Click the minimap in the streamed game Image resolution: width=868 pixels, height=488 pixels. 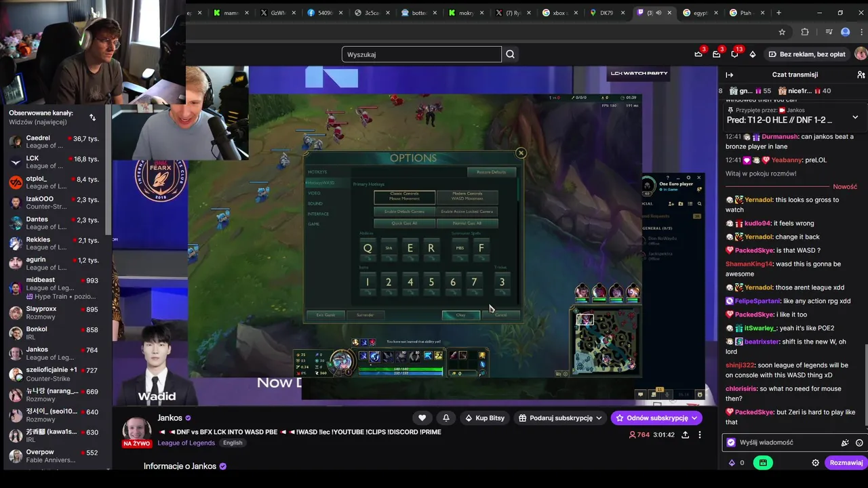pyautogui.click(x=606, y=342)
